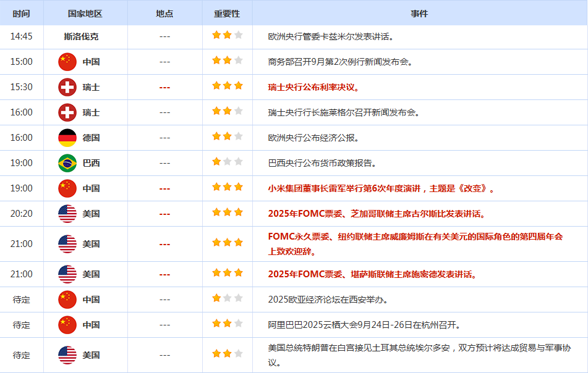
Task: Select the 特朗普接见埃尔多安 event text
Action: (x=420, y=355)
